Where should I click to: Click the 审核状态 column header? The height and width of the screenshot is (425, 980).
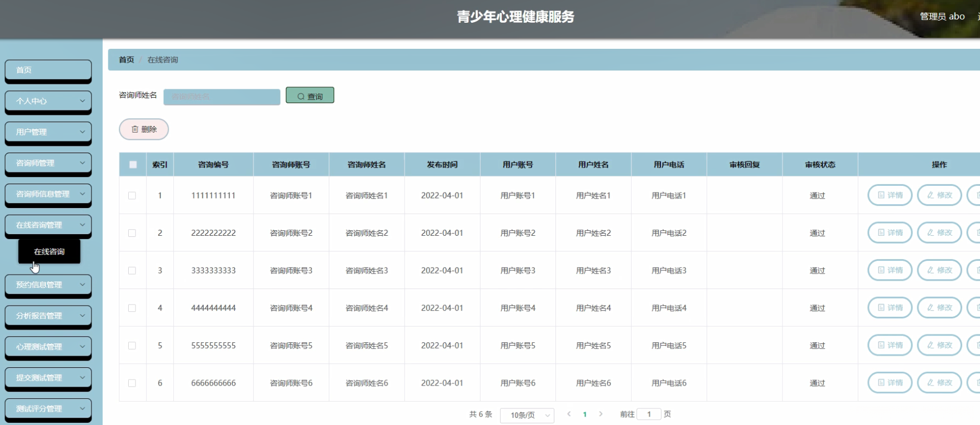click(x=820, y=165)
